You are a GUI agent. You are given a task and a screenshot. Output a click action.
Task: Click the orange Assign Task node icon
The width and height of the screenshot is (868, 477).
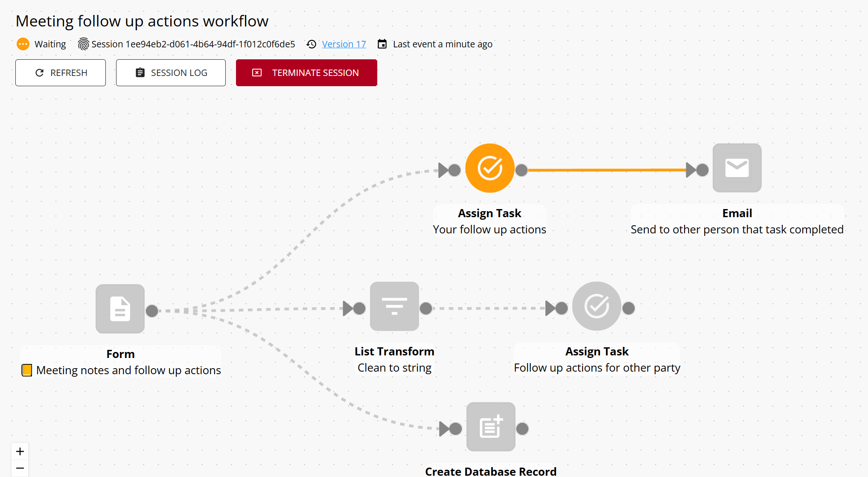coord(490,168)
